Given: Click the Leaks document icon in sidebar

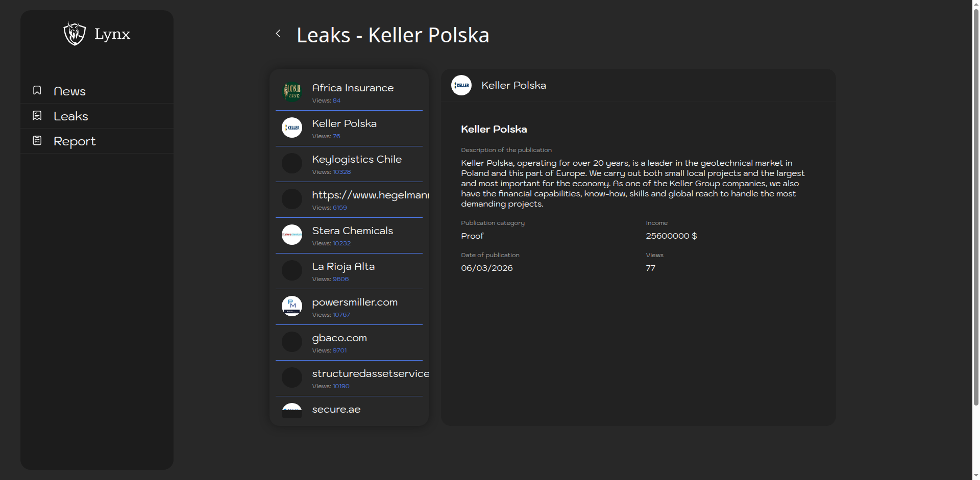Looking at the screenshot, I should click(37, 115).
